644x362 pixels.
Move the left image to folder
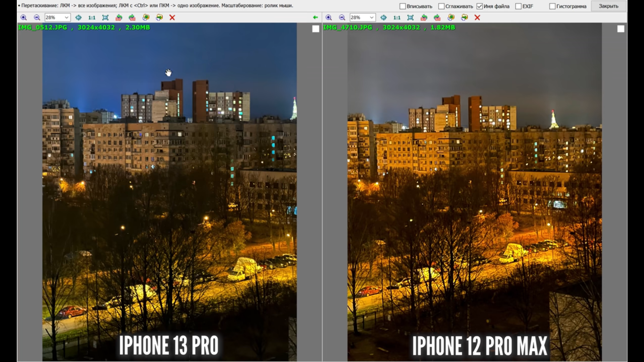[159, 17]
